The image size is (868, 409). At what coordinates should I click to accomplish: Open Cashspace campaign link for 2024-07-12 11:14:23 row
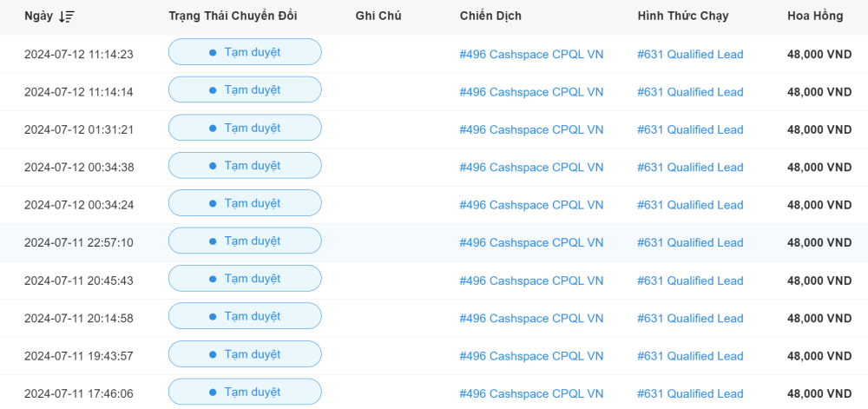click(531, 54)
